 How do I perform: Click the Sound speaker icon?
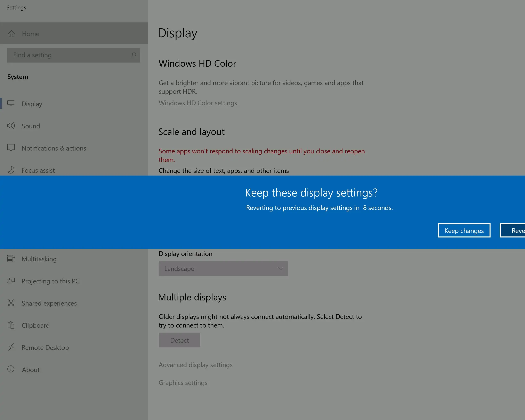(x=11, y=126)
